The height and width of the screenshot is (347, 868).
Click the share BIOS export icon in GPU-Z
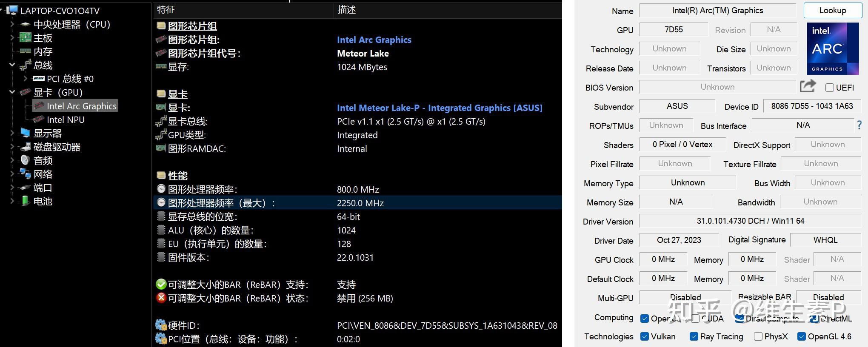[x=808, y=86]
